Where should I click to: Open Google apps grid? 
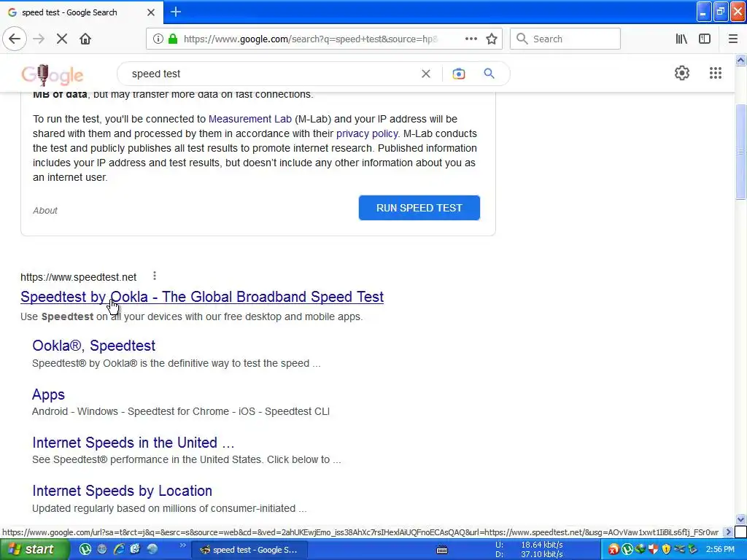pos(715,73)
